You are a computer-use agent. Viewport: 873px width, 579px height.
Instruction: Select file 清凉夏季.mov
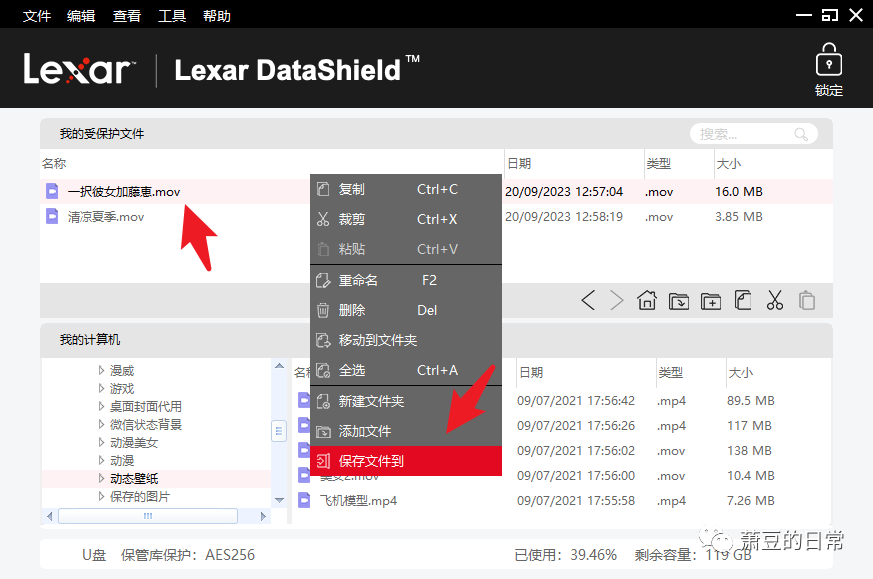pyautogui.click(x=106, y=217)
